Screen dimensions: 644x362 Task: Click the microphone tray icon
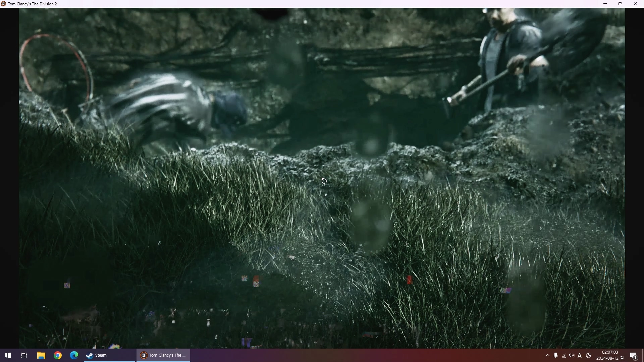556,355
